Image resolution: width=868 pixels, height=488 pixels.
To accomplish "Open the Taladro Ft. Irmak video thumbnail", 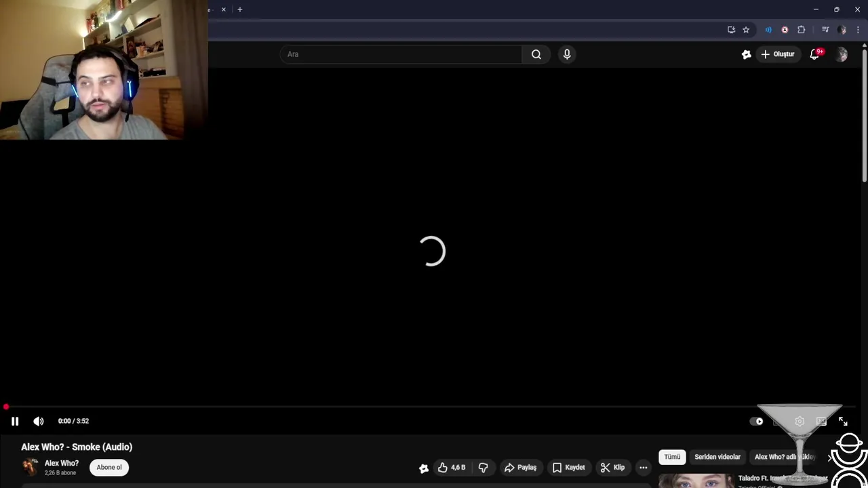I will 696,481.
